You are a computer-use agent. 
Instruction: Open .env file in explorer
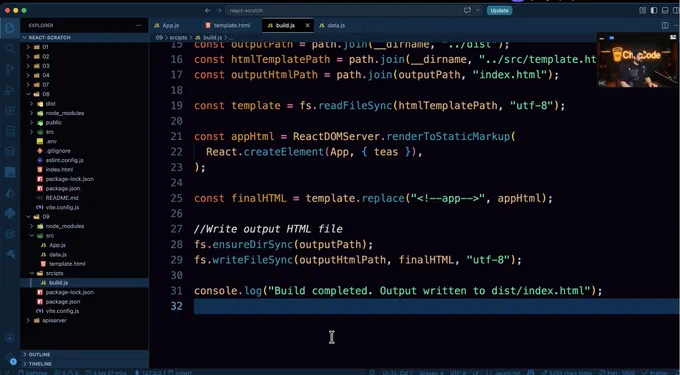85,141
